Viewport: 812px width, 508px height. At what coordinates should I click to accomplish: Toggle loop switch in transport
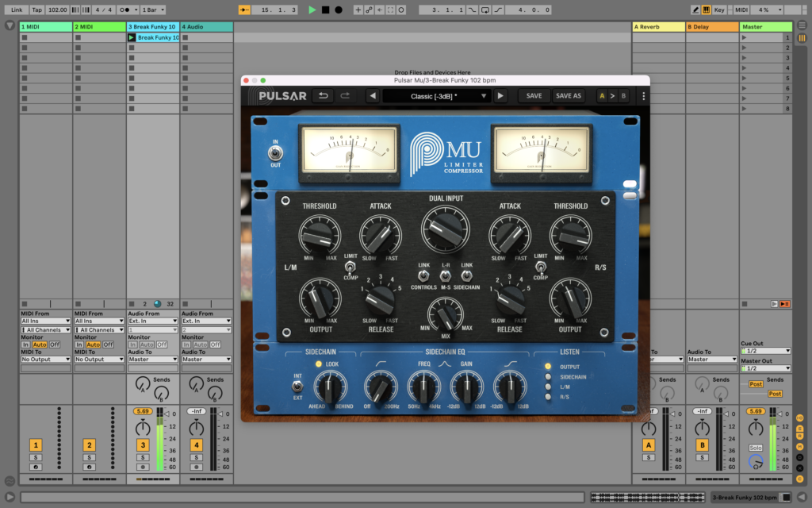(485, 10)
